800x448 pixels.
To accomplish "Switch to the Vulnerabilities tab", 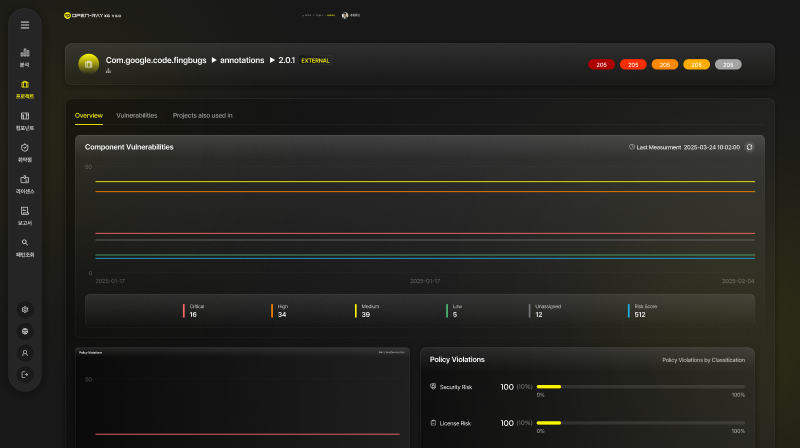I will pos(137,115).
